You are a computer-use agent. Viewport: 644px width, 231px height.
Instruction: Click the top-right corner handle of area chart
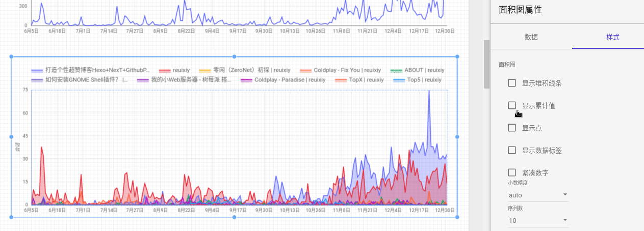457,56
